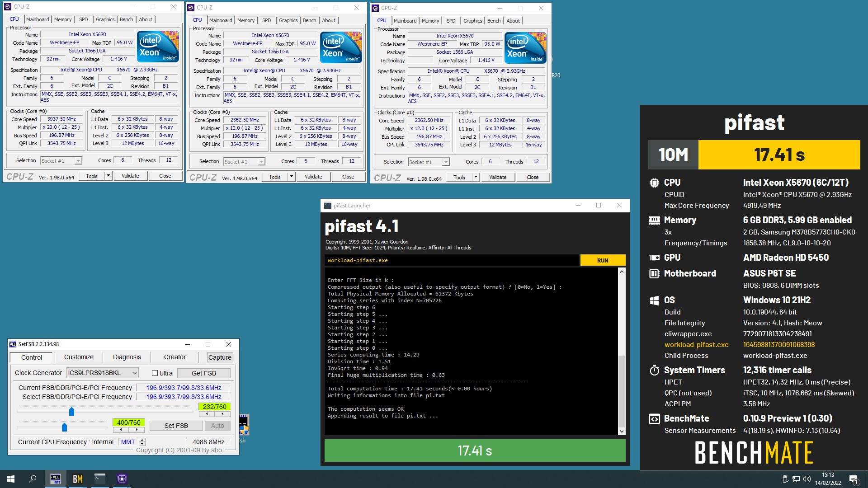Click Validate in the leftmost CPU-Z window
The width and height of the screenshot is (868, 488).
click(130, 176)
